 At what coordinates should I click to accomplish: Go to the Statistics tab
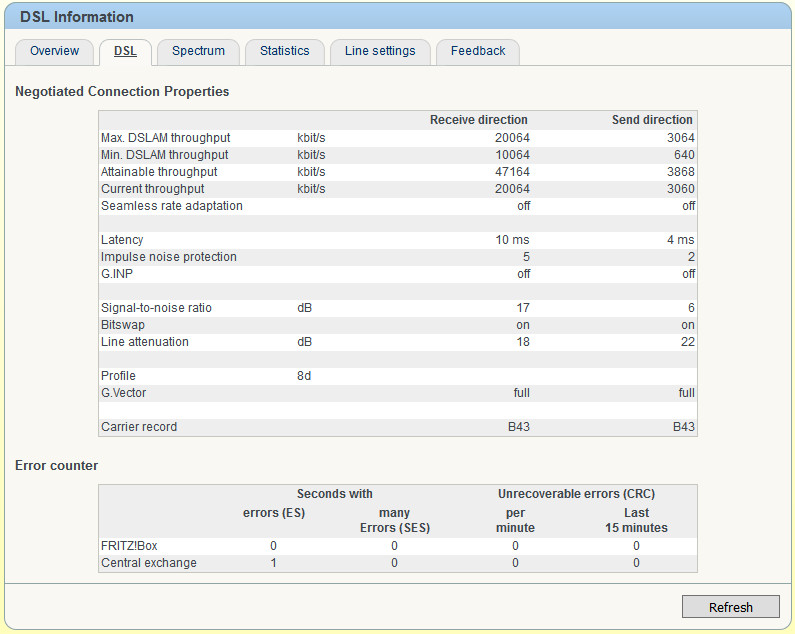coord(284,51)
